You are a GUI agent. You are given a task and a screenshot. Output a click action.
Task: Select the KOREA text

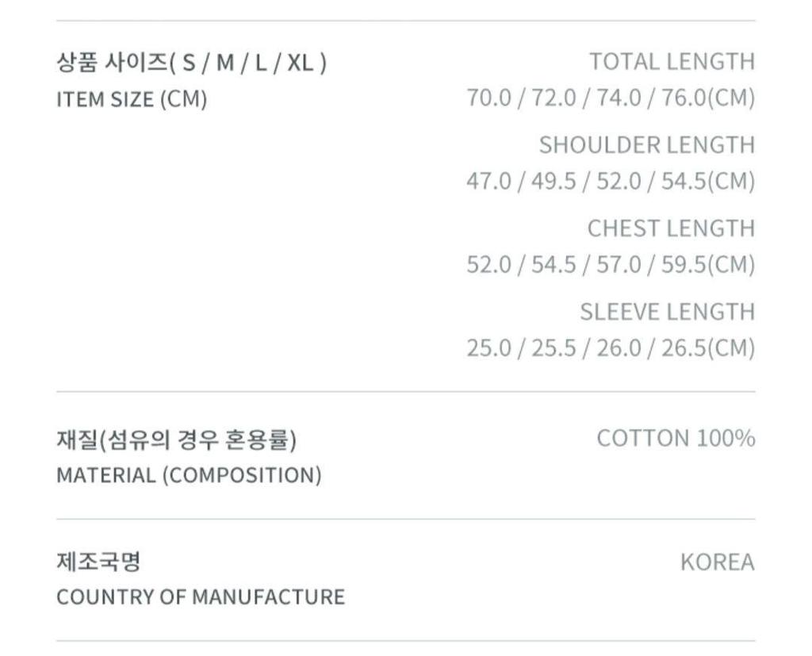coord(717,563)
